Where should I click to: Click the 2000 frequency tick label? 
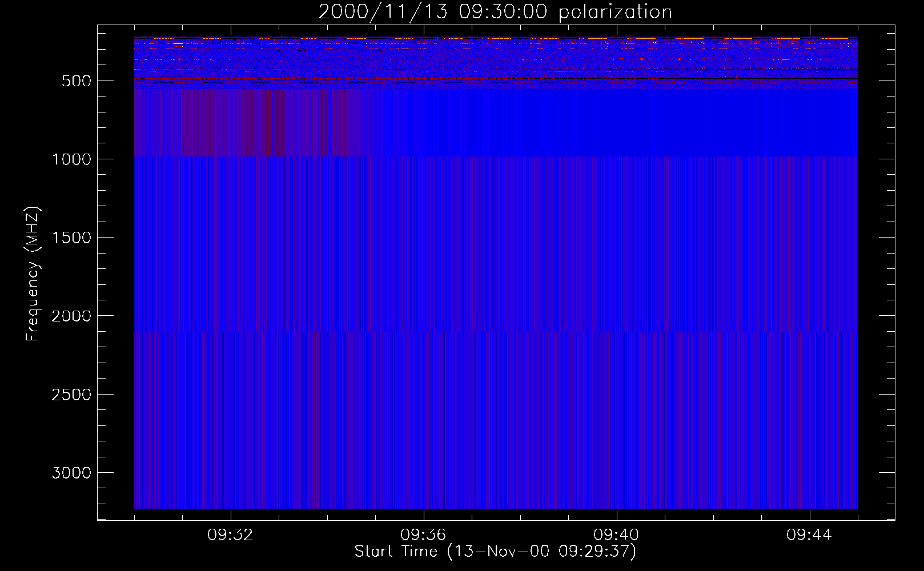click(71, 316)
